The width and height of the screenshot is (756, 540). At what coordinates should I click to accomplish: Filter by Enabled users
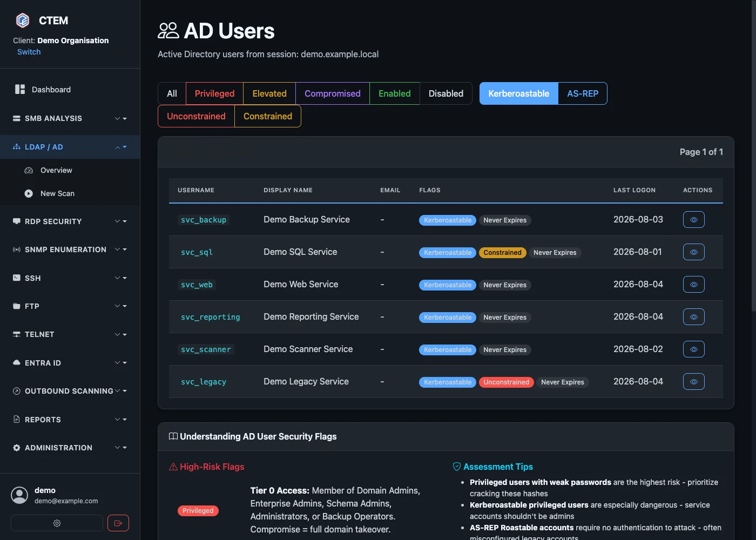tap(395, 93)
